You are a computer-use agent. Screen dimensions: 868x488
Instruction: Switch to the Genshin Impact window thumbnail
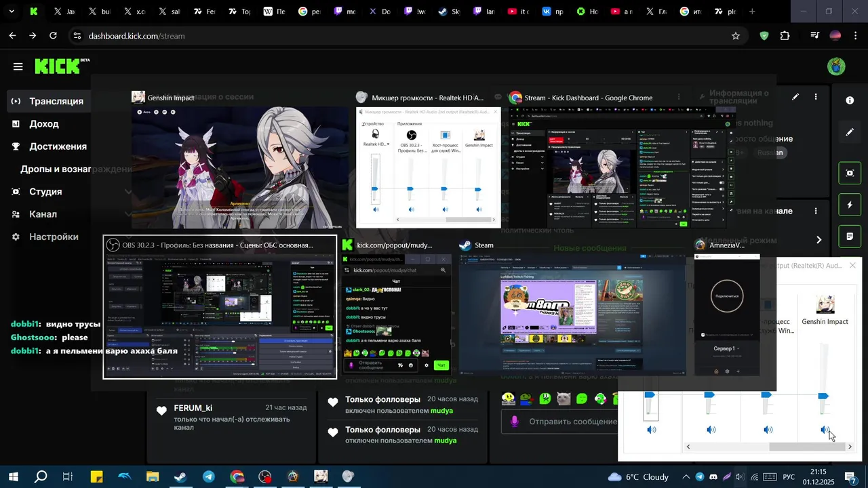240,168
